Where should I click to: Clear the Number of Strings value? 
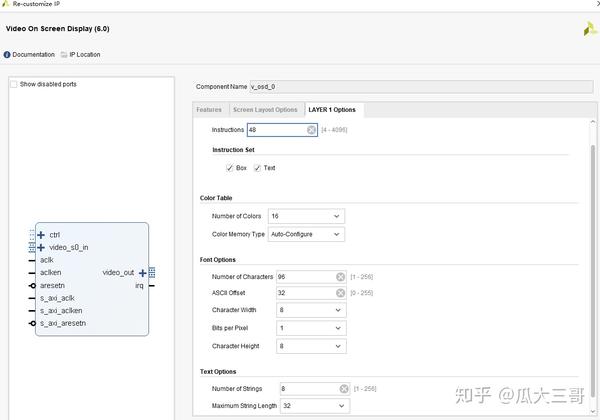(344, 389)
